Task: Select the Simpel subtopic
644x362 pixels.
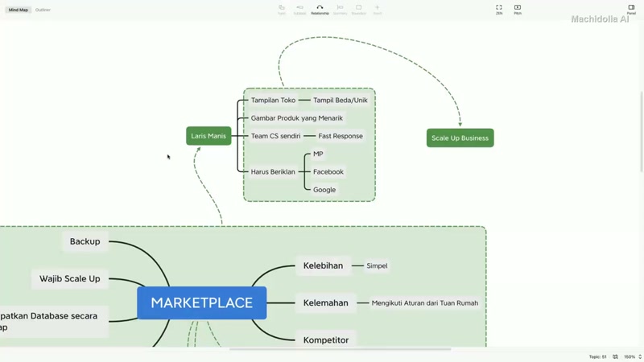Action: (377, 265)
